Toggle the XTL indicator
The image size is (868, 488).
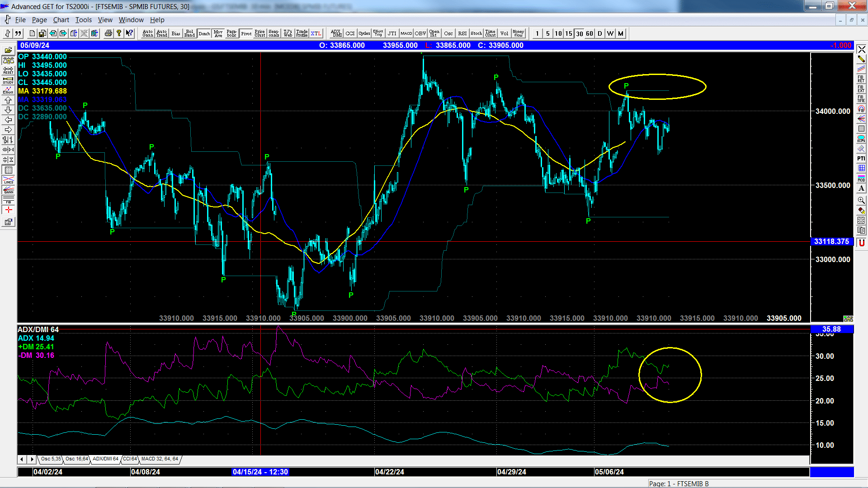click(316, 33)
